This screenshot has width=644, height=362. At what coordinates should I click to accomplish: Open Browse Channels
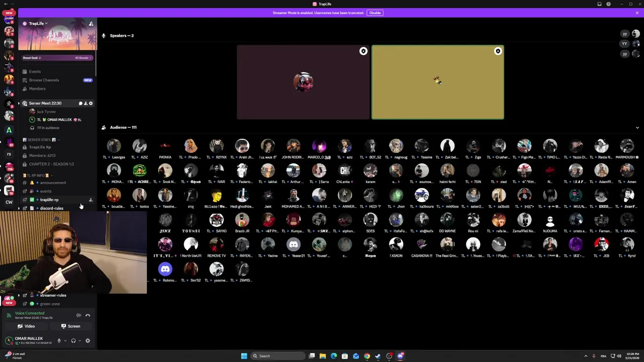[x=44, y=80]
